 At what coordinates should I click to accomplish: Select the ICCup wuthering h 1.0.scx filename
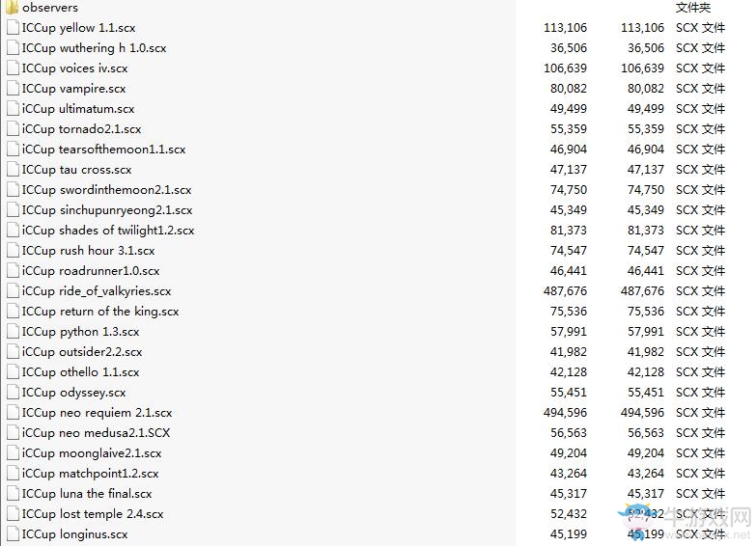[x=94, y=48]
